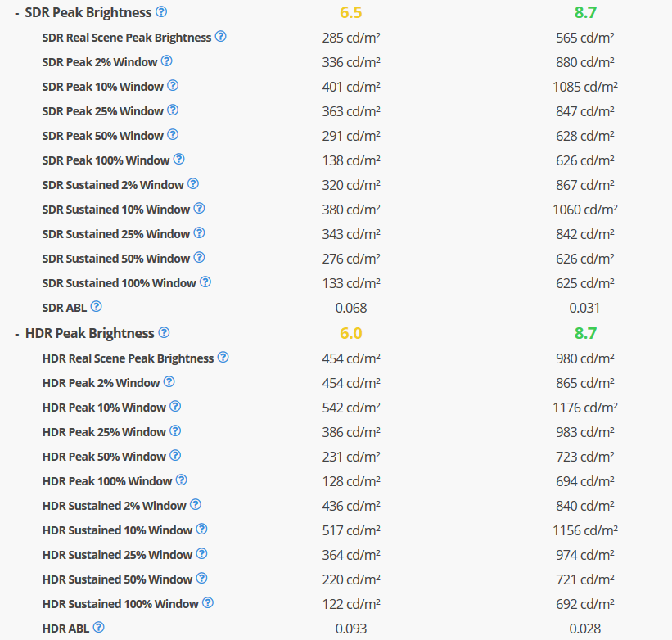Viewport: 672px width, 640px height.
Task: Show info for SDR Peak 100% Window
Action: pyautogui.click(x=179, y=160)
